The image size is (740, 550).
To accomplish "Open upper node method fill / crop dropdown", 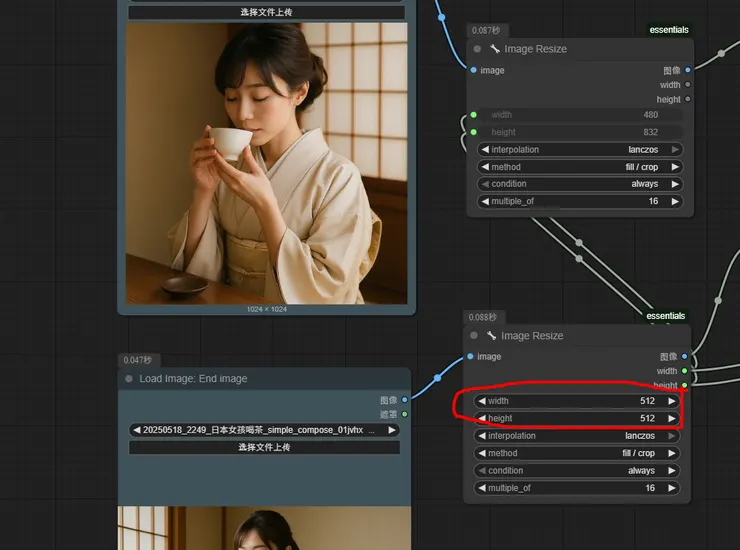I will (580, 167).
